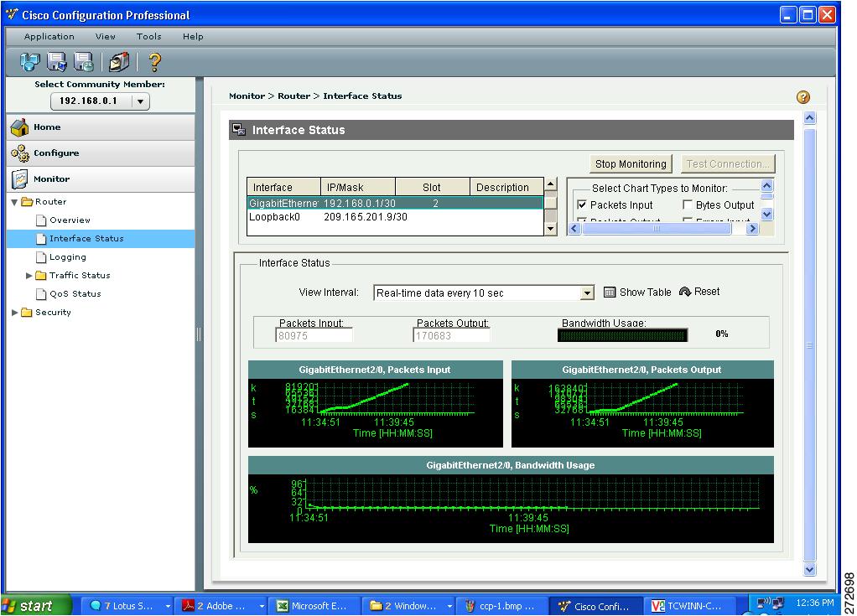
Task: Click the Manage Community toolbar icon
Action: click(x=30, y=62)
